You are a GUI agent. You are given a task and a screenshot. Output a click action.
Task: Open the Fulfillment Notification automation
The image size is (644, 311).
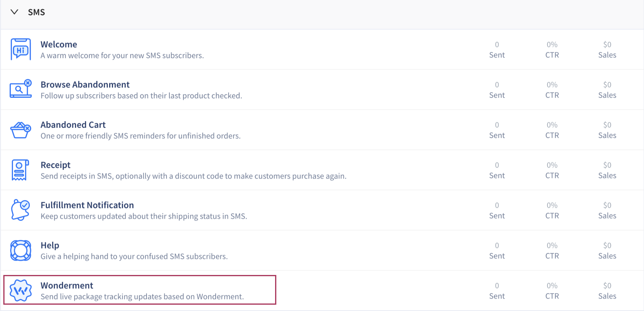point(87,205)
